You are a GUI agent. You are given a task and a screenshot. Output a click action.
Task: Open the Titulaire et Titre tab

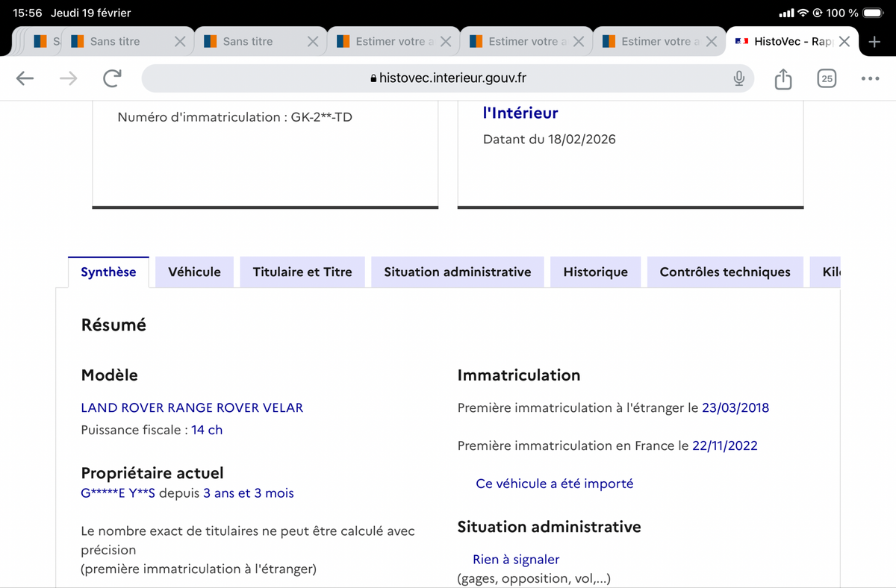coord(302,272)
